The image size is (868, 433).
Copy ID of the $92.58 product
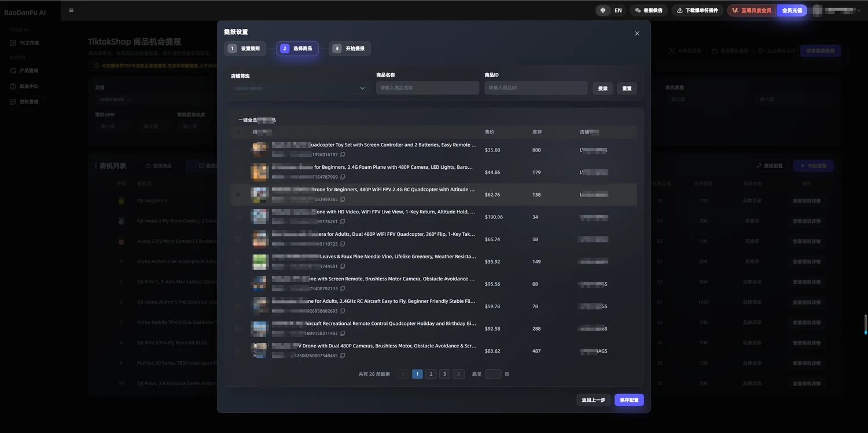343,334
